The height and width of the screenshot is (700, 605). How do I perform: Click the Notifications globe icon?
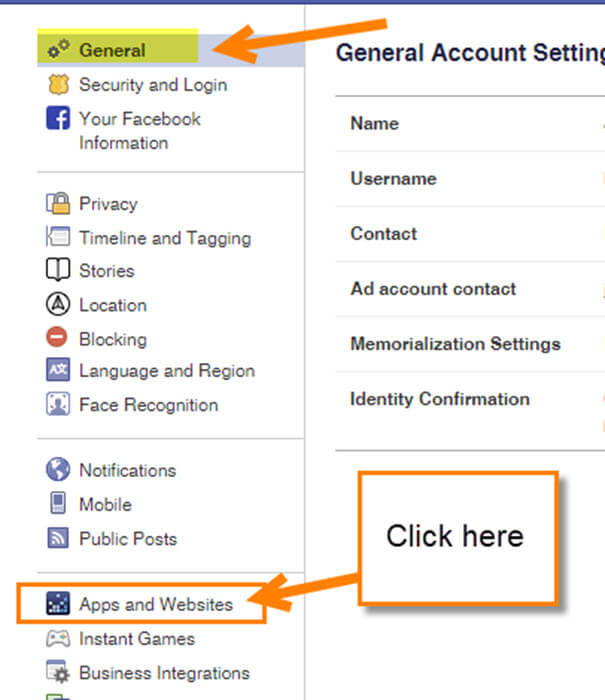click(x=58, y=469)
